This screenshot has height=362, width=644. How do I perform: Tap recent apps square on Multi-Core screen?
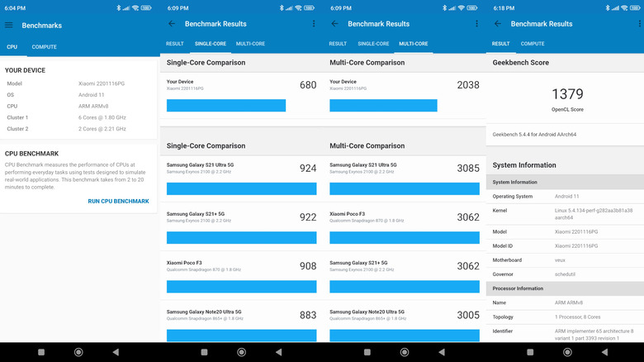coord(367,352)
